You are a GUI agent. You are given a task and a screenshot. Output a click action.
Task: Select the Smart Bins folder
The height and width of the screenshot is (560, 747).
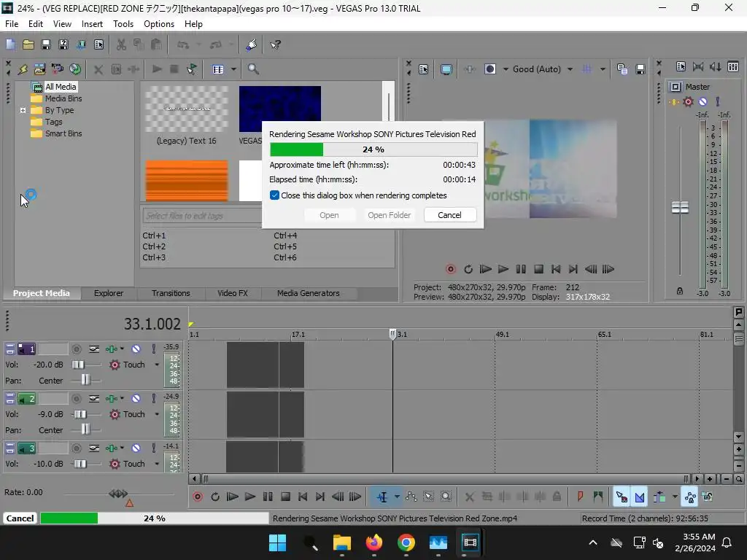click(63, 134)
